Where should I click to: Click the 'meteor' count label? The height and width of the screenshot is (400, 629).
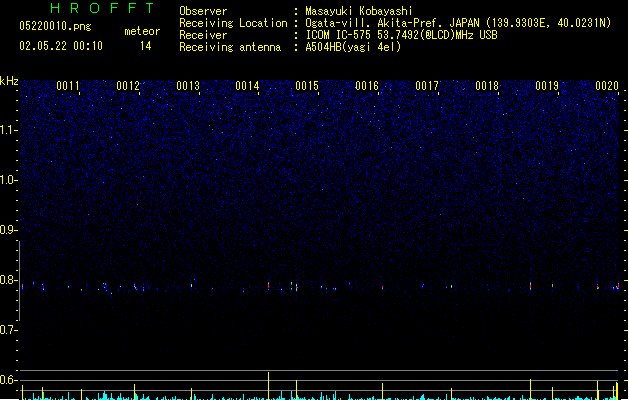pyautogui.click(x=142, y=31)
